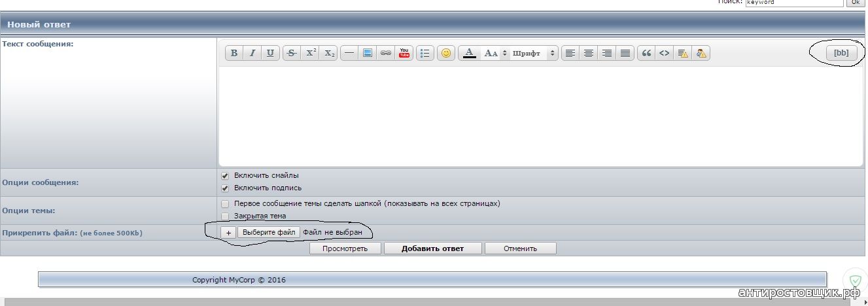Uncheck the 'Включить подпись' option
This screenshot has height=306, width=868.
click(225, 188)
